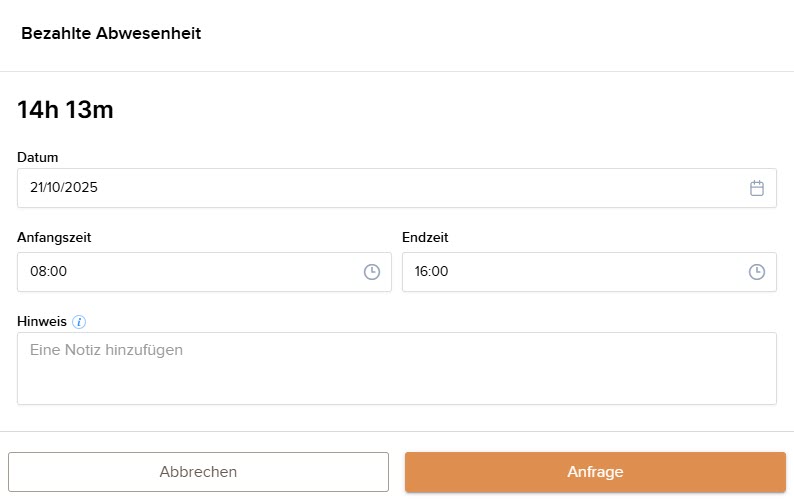Image resolution: width=794 pixels, height=501 pixels.
Task: Place cursor on hour 16 in Endzeit
Action: coord(422,272)
